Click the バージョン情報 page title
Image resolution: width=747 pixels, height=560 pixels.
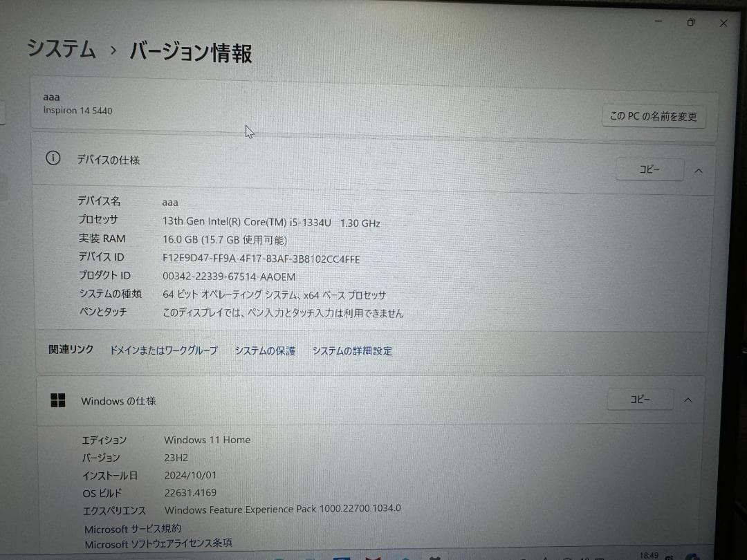[191, 52]
